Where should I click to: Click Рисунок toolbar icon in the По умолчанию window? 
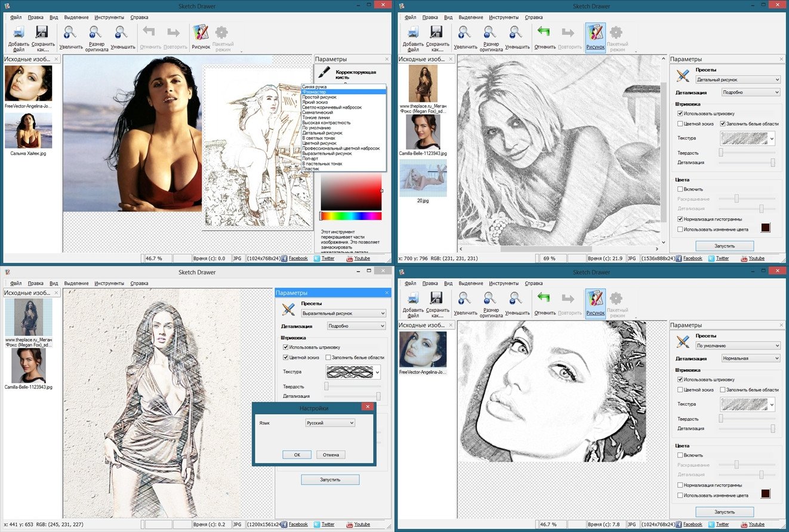point(595,298)
